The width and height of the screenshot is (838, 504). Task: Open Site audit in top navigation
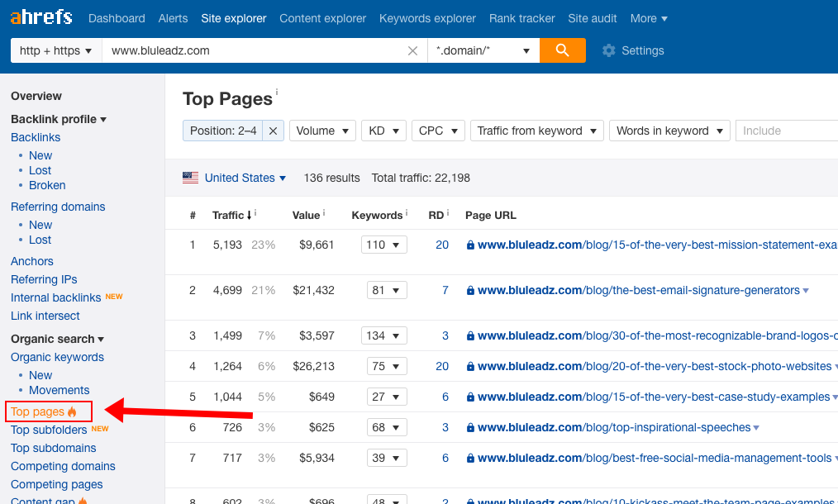coord(593,18)
